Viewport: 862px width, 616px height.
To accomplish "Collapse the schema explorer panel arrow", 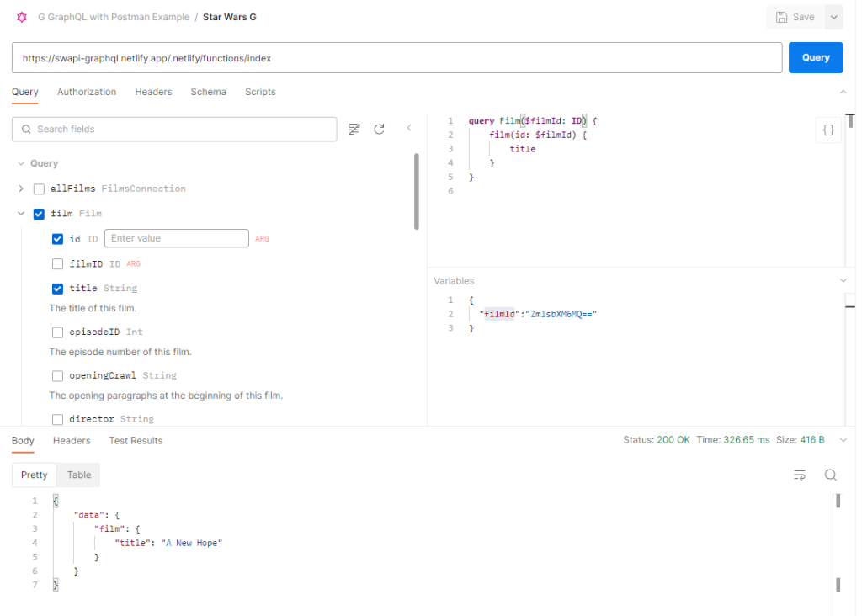I will pos(409,129).
